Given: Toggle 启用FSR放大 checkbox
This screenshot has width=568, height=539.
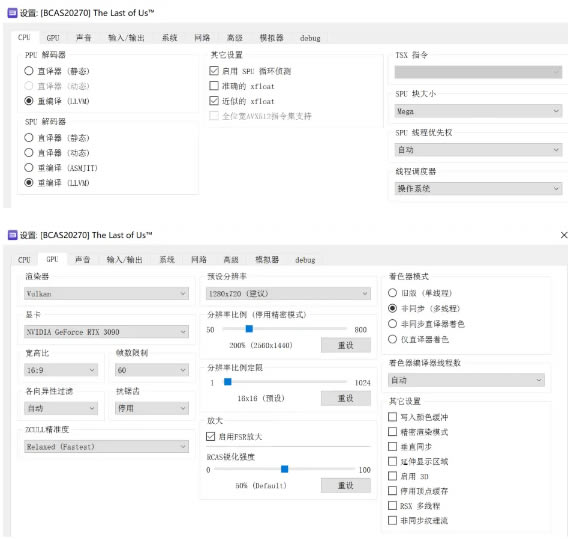Looking at the screenshot, I should click(x=210, y=436).
